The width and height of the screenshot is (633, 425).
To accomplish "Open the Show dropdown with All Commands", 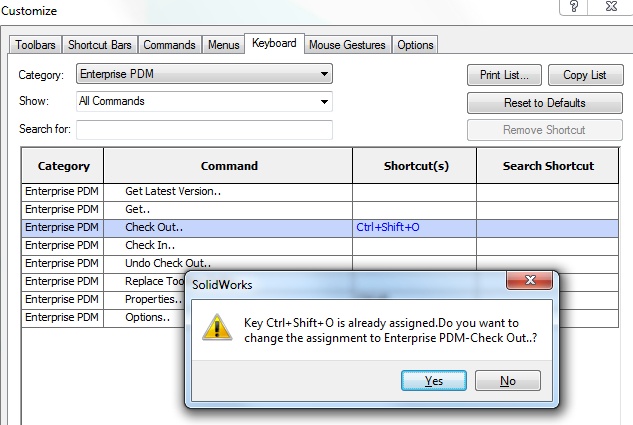I will pyautogui.click(x=204, y=101).
